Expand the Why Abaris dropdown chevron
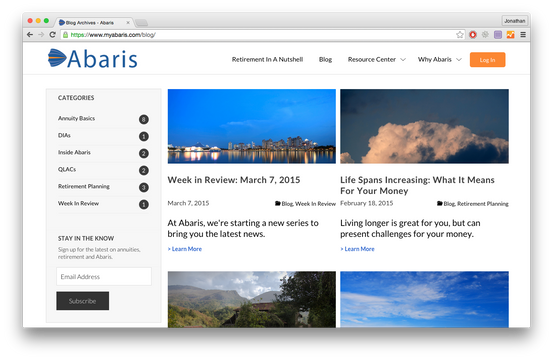Screen dimensions: 553x360 click(x=458, y=60)
